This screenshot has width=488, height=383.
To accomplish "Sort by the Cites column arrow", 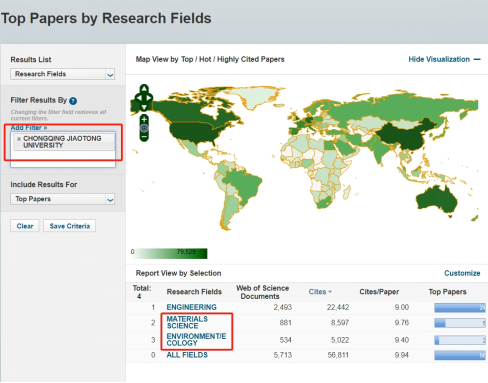I will point(330,292).
